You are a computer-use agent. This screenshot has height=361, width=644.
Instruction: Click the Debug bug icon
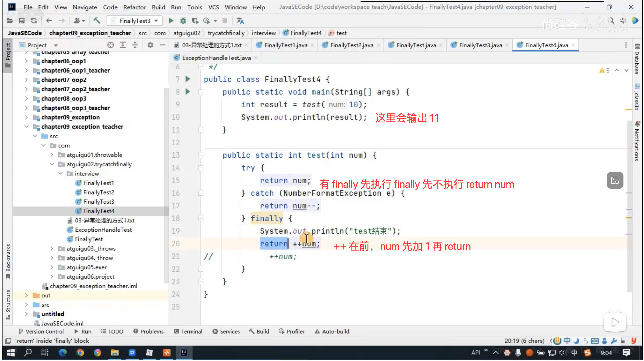(x=183, y=21)
